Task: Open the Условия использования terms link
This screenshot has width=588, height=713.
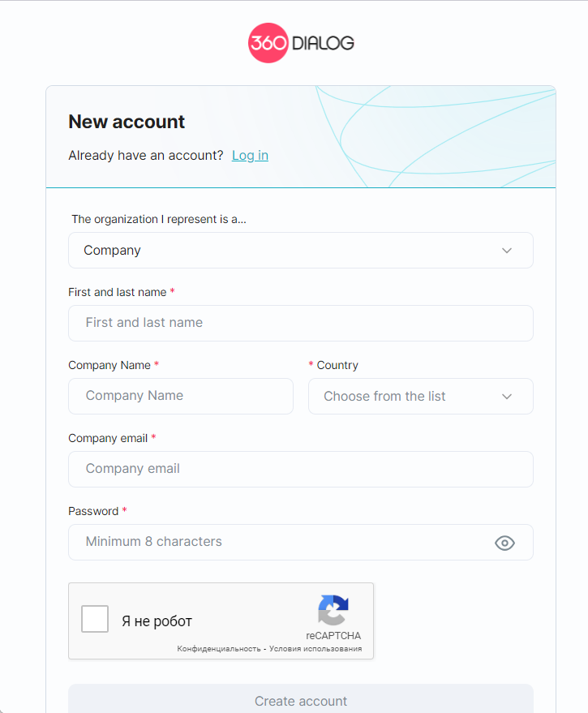Action: [317, 649]
